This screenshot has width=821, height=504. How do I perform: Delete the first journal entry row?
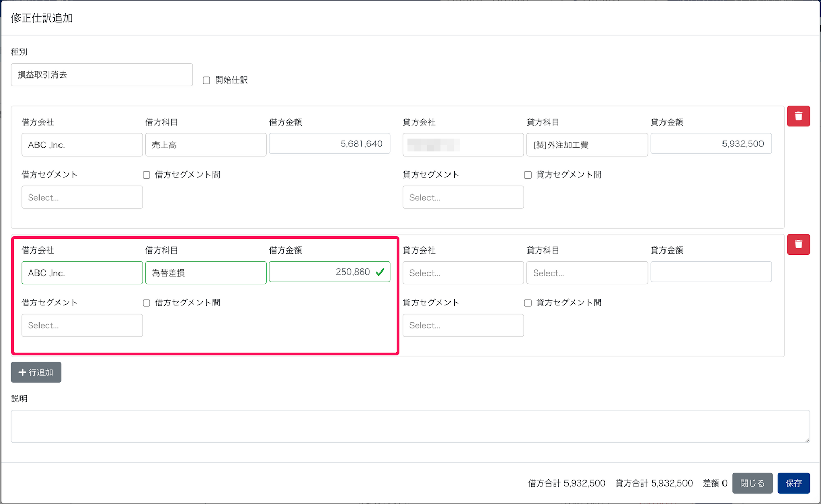pos(798,116)
